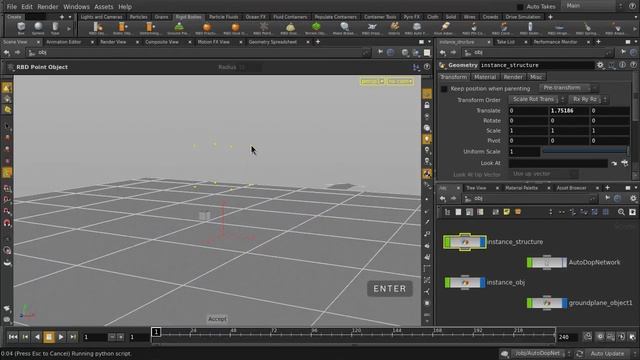
Task: Click the viewport lock icon on right toolbar
Action: tap(427, 105)
